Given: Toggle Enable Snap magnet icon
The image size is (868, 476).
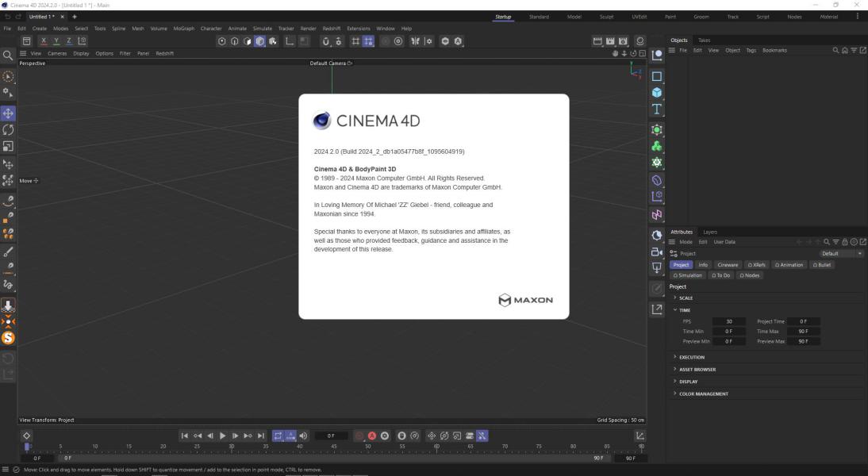Looking at the screenshot, I should 325,41.
